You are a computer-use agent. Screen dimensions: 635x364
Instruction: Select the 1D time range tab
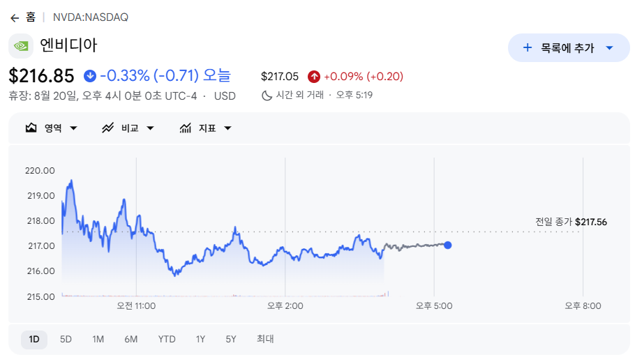pyautogui.click(x=34, y=340)
